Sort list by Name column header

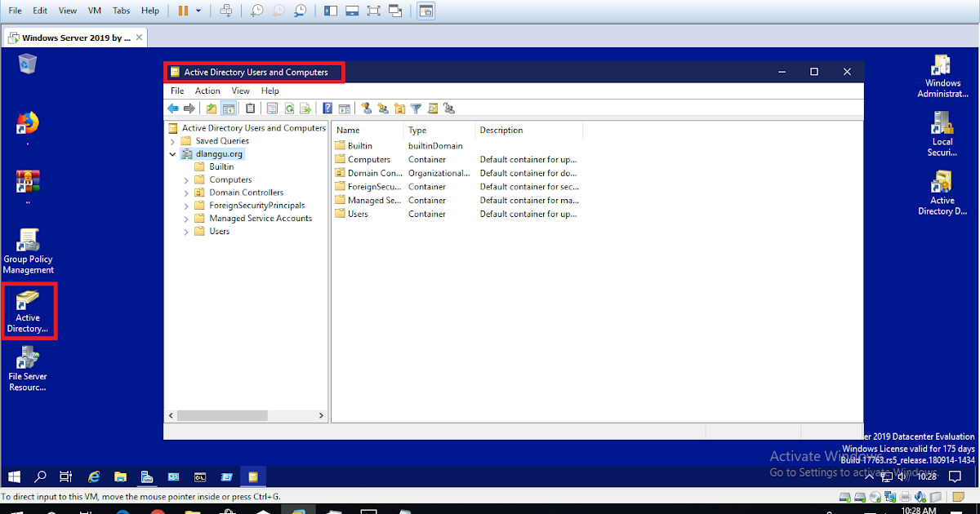pyautogui.click(x=367, y=131)
